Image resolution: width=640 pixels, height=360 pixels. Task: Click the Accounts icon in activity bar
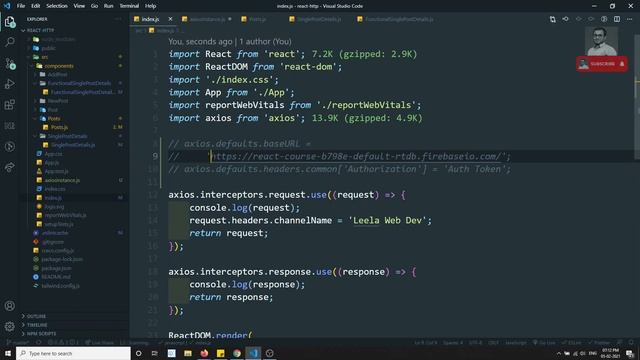pyautogui.click(x=9, y=306)
